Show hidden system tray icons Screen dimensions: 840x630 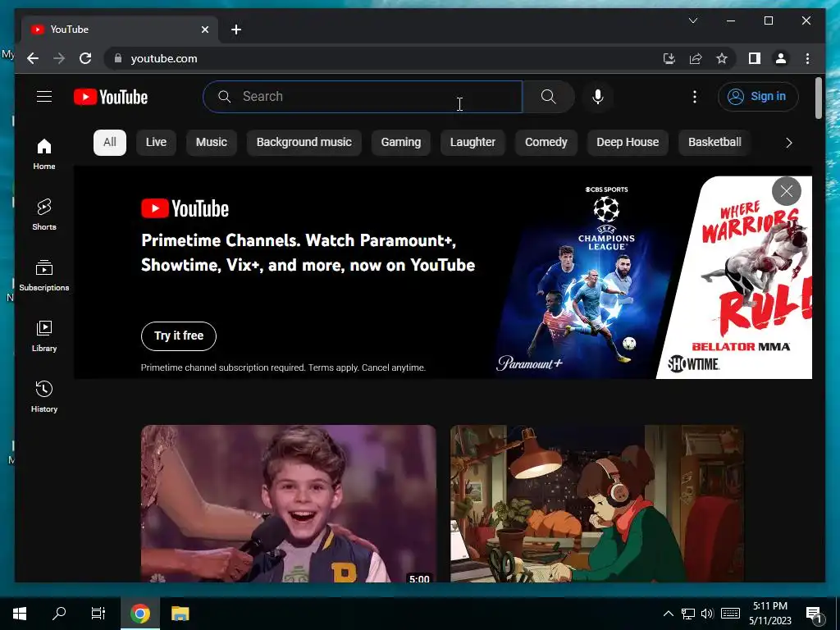pos(668,614)
